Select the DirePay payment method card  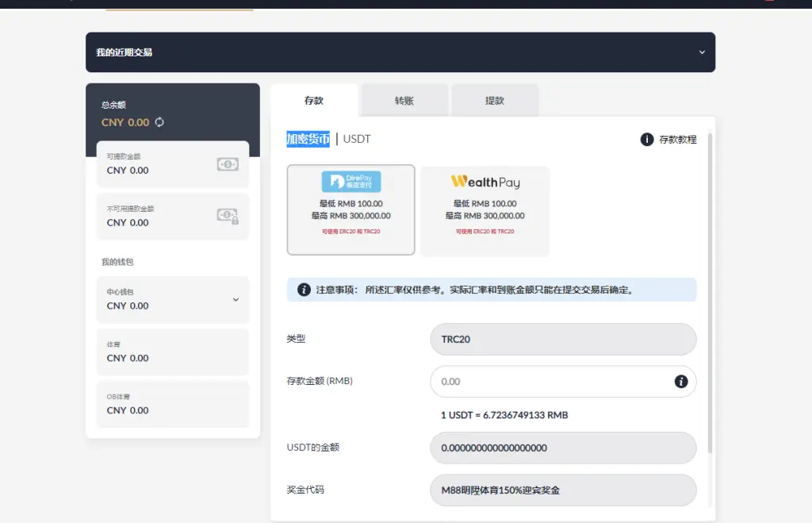350,210
